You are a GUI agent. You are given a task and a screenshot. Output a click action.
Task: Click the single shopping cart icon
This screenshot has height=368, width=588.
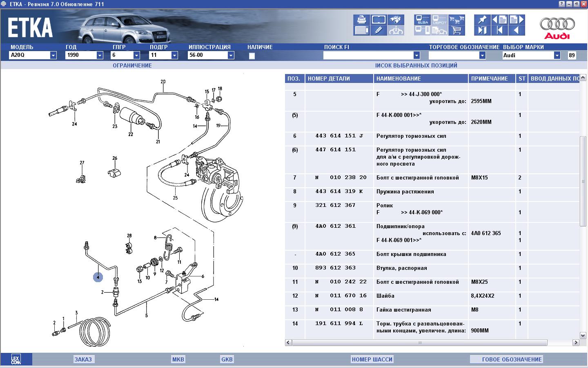457,30
